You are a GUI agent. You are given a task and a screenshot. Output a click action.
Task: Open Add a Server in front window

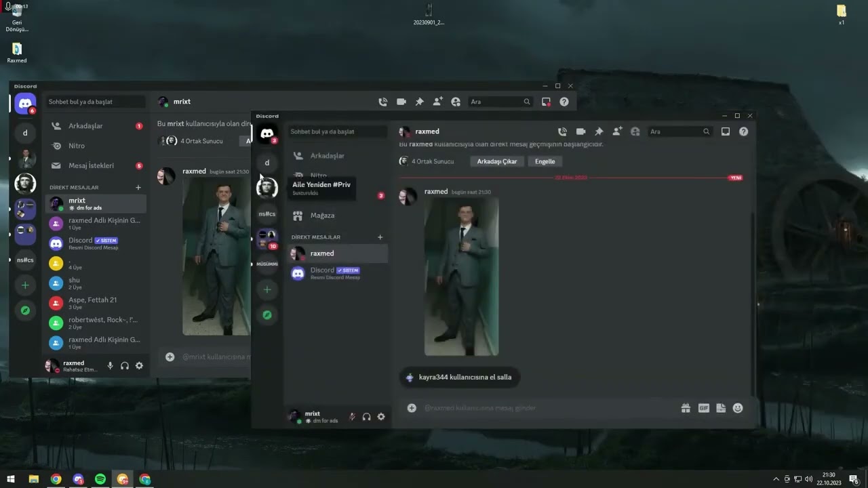267,289
